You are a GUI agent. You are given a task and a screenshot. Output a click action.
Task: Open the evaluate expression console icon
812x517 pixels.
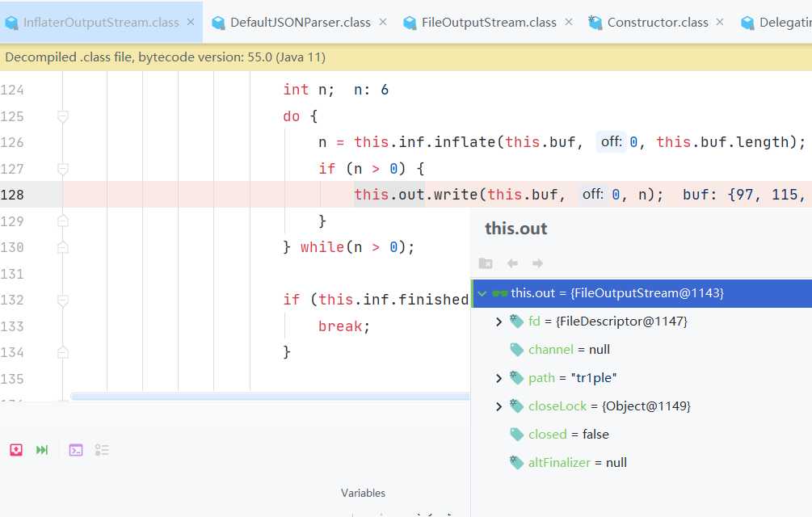[76, 450]
